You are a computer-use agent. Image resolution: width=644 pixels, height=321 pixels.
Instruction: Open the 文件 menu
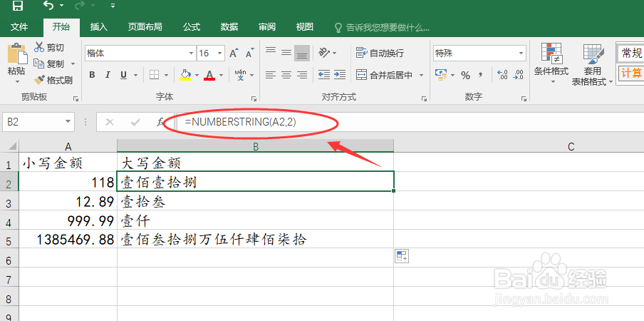19,27
